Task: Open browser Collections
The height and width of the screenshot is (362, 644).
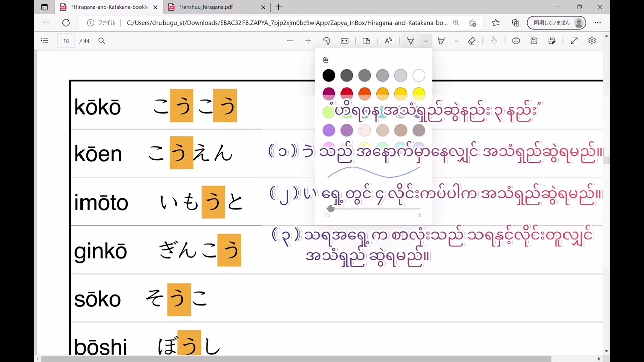Action: [x=516, y=23]
